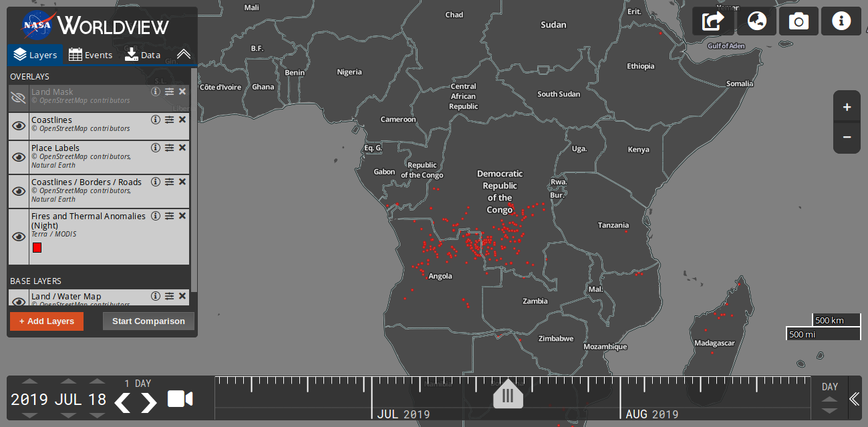Collapse the layers sidebar panel
This screenshot has height=427, width=868.
184,54
